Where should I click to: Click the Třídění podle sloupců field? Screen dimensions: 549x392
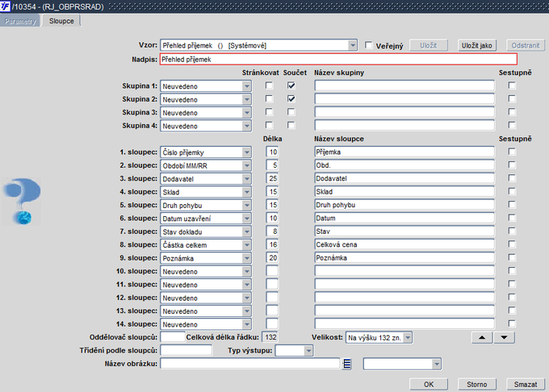coord(186,350)
